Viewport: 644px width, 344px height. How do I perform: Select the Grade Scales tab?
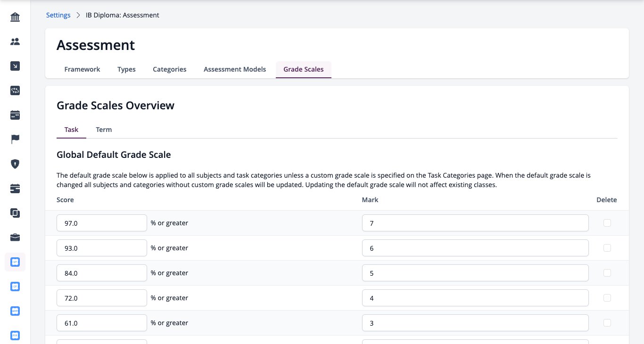pyautogui.click(x=304, y=69)
